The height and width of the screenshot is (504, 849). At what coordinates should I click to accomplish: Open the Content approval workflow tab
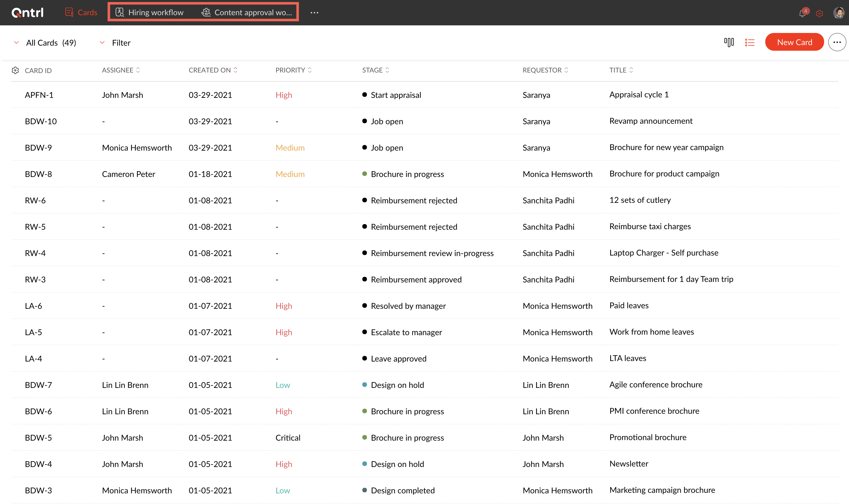point(247,13)
